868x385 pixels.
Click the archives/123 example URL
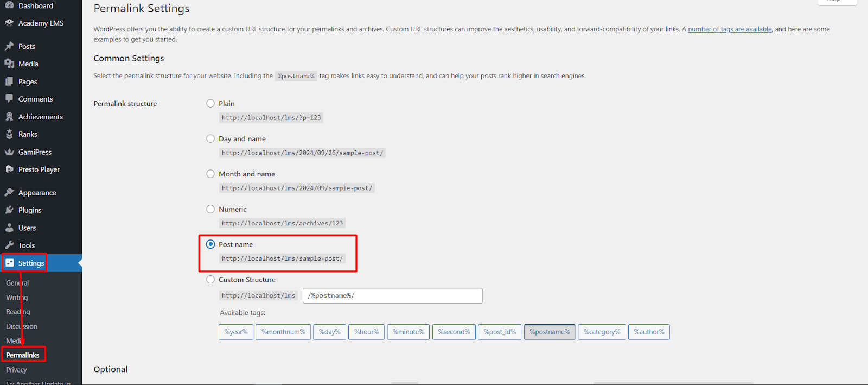pyautogui.click(x=282, y=223)
